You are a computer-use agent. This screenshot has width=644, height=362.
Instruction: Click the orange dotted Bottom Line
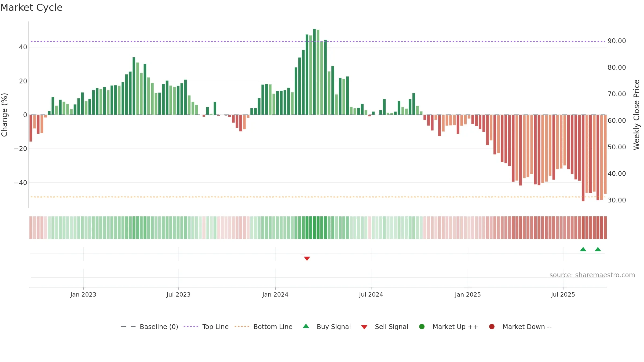coord(318,197)
